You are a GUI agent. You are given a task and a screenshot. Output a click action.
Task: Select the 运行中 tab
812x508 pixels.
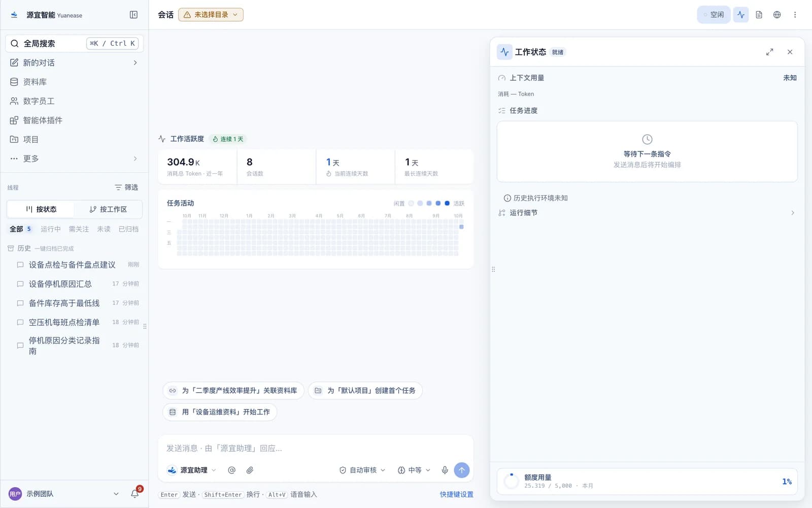[x=51, y=229]
